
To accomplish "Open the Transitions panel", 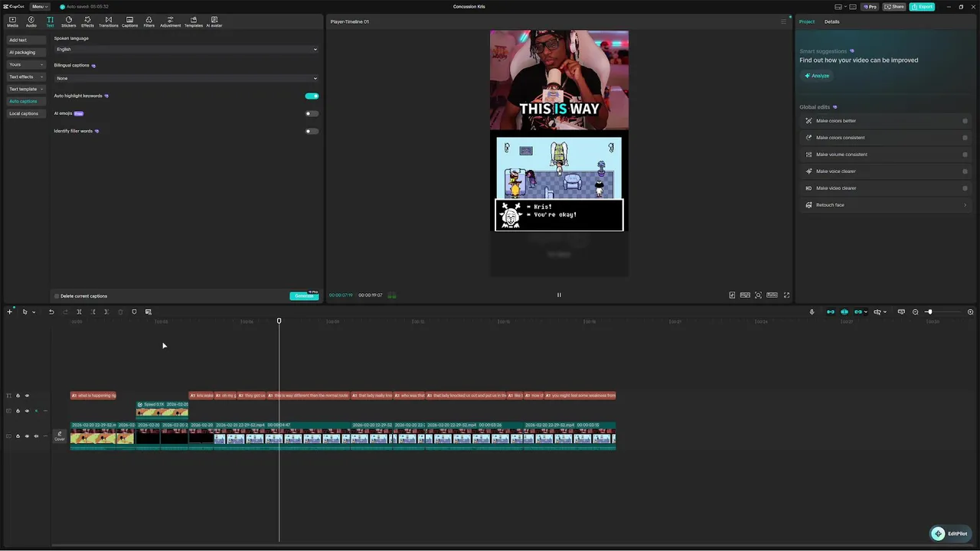I will pyautogui.click(x=109, y=21).
